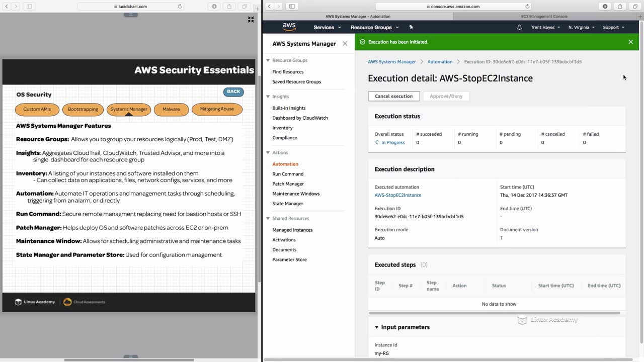
Task: Switch to the EC2 Management Console tab
Action: click(544, 17)
